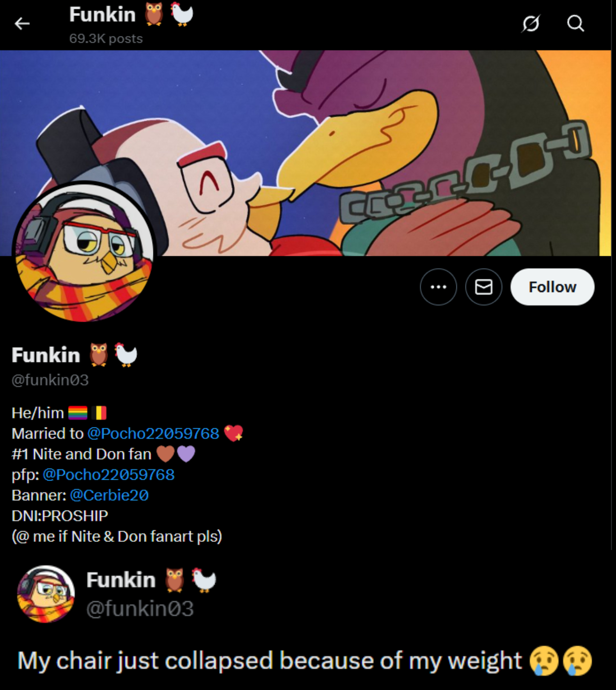The image size is (616, 690).
Task: Click the @funkin03 handle on the post
Action: (140, 609)
